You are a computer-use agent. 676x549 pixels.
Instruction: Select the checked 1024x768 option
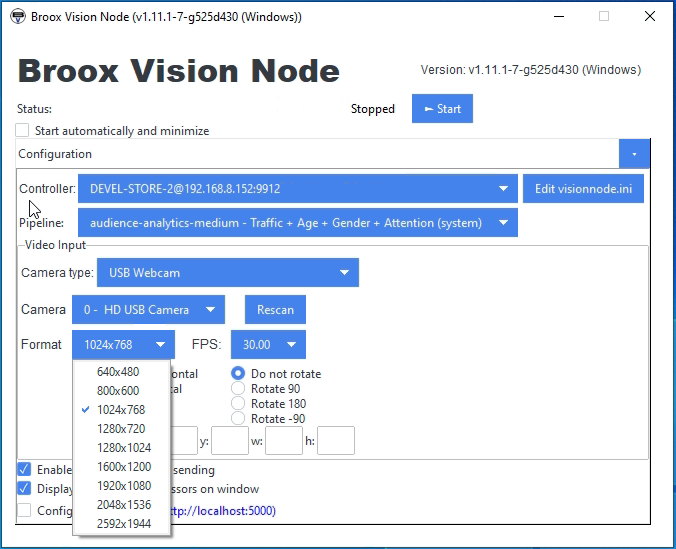pos(122,410)
